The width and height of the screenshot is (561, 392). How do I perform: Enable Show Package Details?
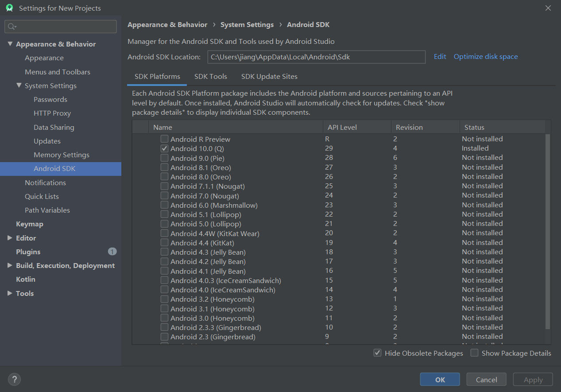(474, 353)
